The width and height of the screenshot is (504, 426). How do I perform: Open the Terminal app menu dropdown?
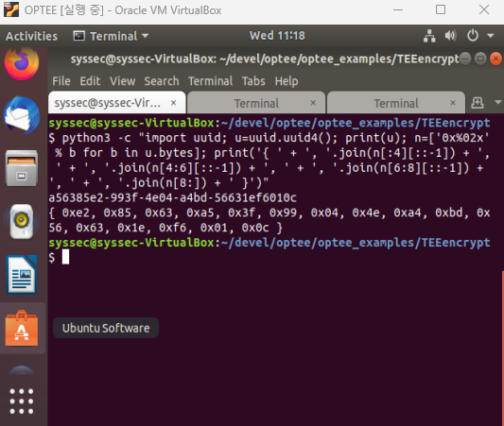(111, 36)
